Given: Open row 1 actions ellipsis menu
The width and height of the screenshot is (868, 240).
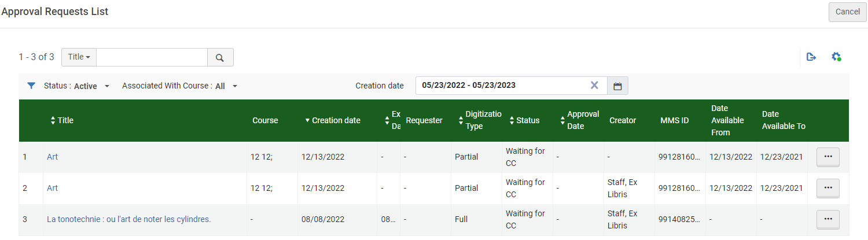Looking at the screenshot, I should (x=827, y=157).
